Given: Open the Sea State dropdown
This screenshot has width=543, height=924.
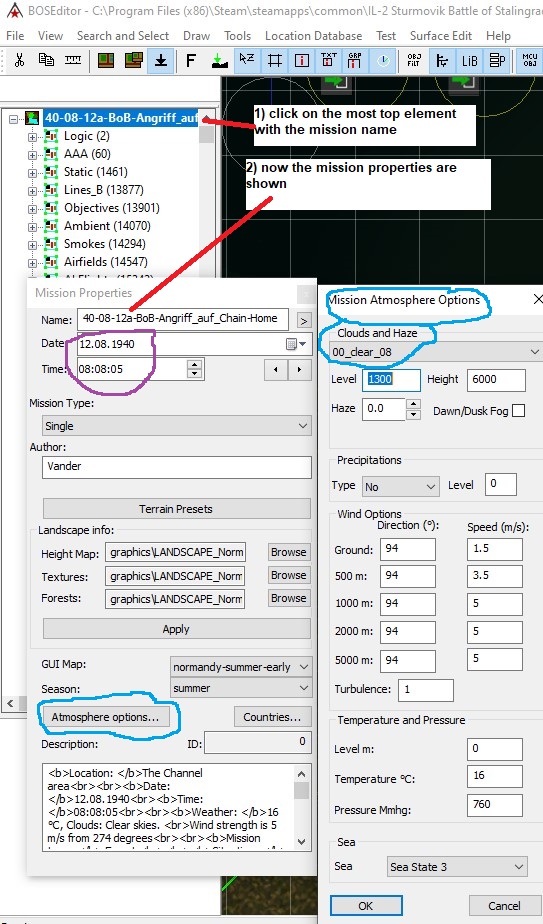Looking at the screenshot, I should (x=456, y=867).
